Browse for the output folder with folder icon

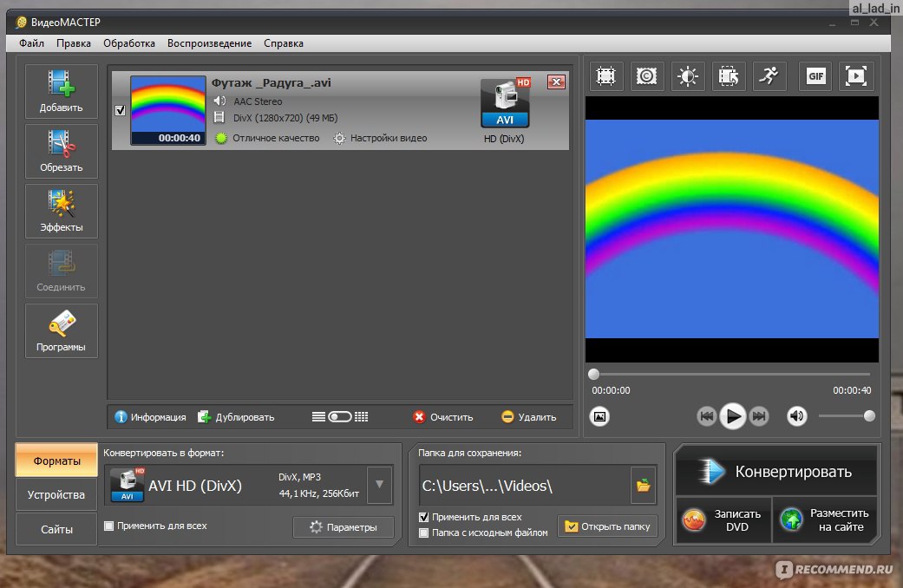coord(643,486)
